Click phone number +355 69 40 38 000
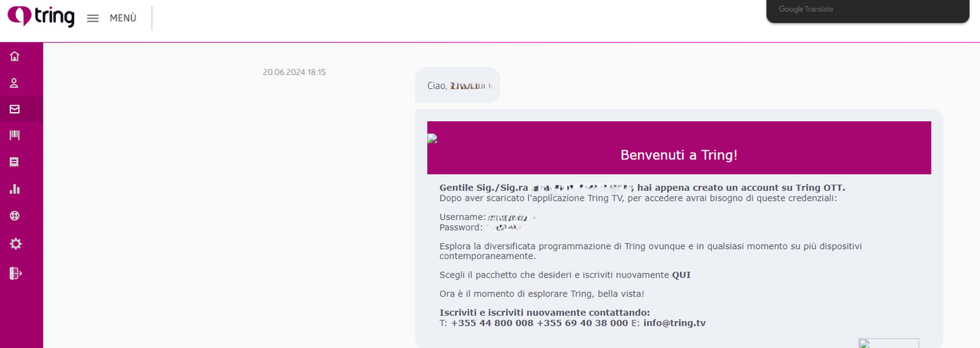 [583, 323]
